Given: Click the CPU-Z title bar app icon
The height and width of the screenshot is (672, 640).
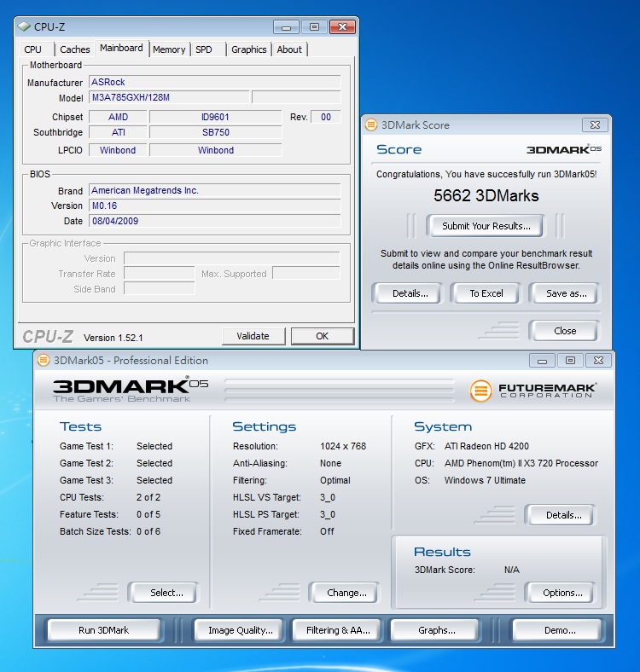Looking at the screenshot, I should (24, 26).
